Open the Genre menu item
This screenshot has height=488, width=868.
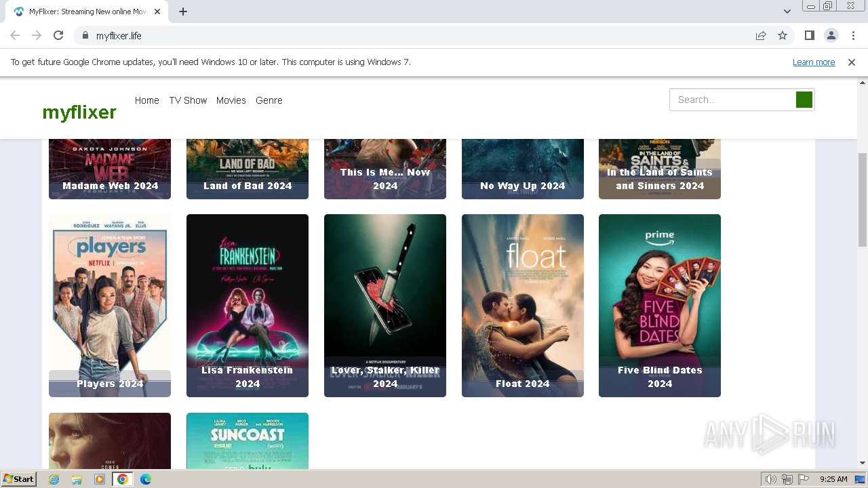point(269,100)
